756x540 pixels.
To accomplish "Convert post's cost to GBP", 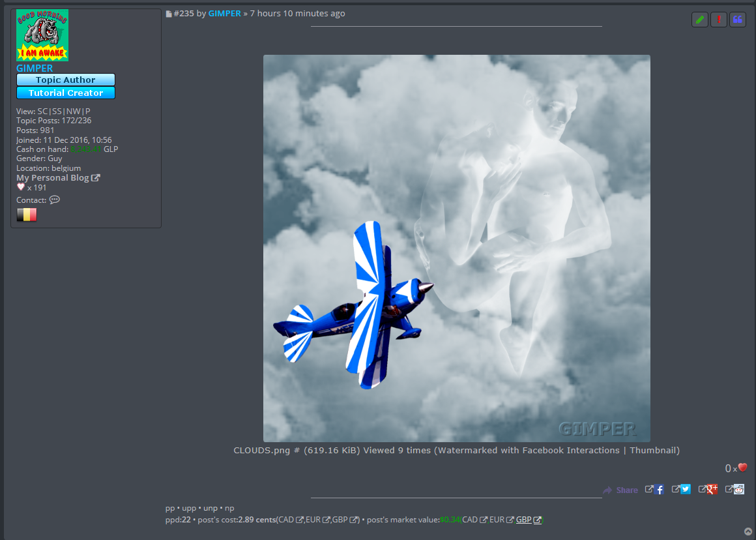I will (345, 520).
